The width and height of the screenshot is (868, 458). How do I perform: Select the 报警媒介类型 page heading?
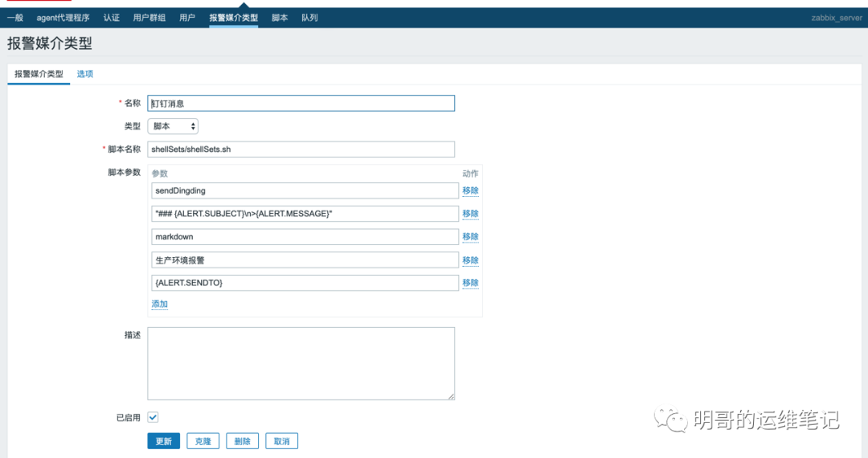50,43
